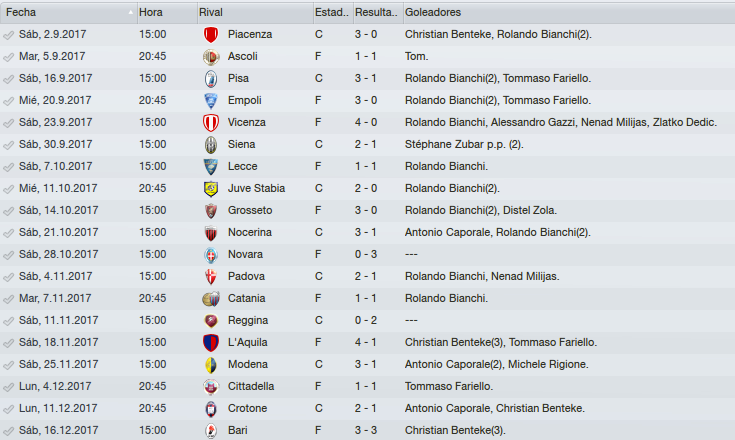Image resolution: width=735 pixels, height=440 pixels.
Task: Click the Piacenza club badge
Action: (x=211, y=35)
